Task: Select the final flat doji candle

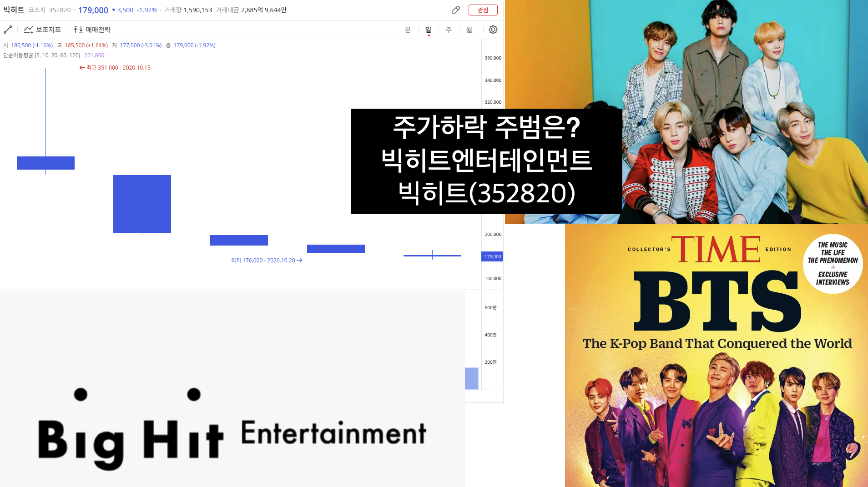Action: (x=432, y=255)
